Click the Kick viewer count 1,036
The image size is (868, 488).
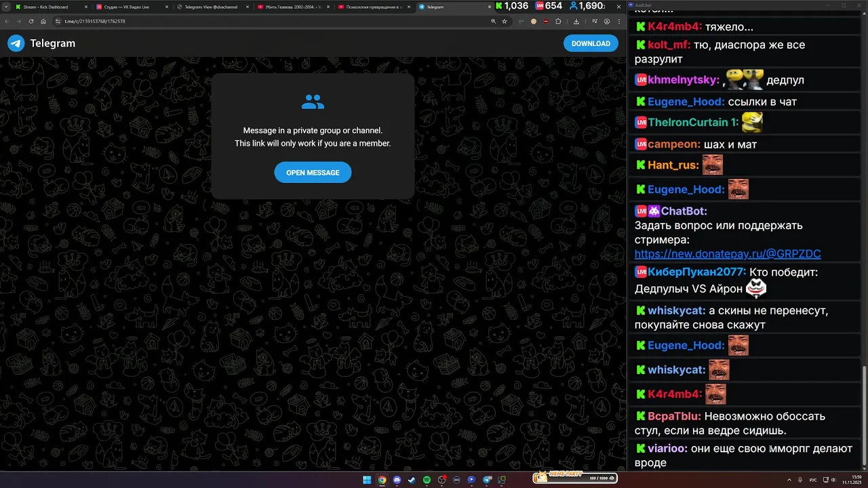tap(512, 5)
